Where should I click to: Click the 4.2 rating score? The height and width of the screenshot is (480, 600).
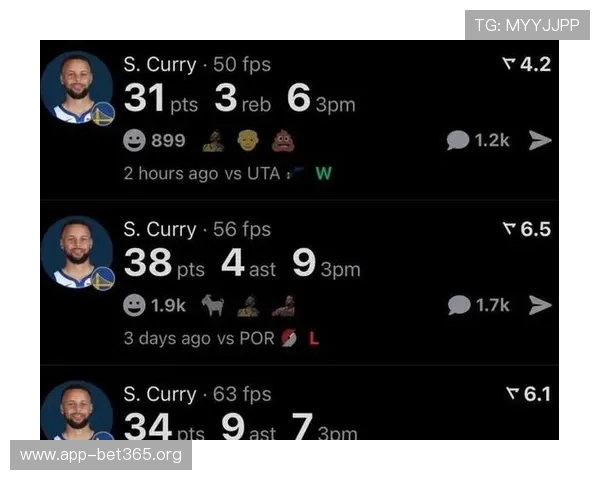pyautogui.click(x=526, y=65)
